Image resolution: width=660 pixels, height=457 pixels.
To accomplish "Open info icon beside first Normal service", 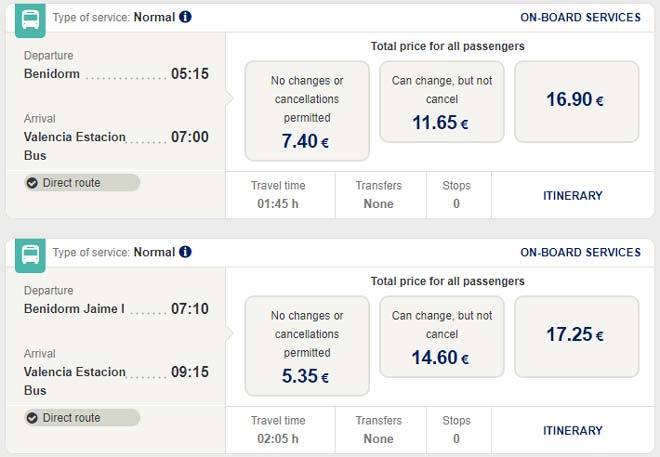I will (186, 17).
